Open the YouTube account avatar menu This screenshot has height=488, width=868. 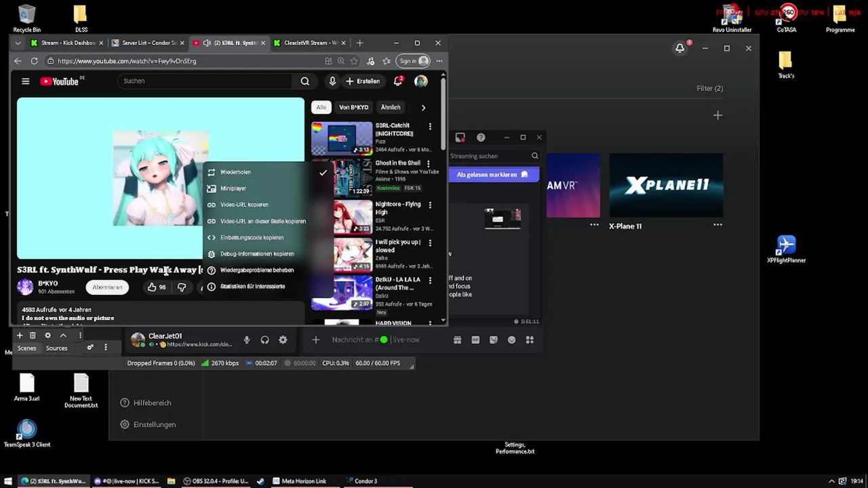click(x=421, y=81)
